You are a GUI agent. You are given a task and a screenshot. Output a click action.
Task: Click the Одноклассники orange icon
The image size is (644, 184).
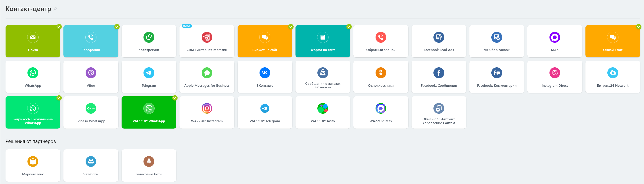[x=381, y=73]
